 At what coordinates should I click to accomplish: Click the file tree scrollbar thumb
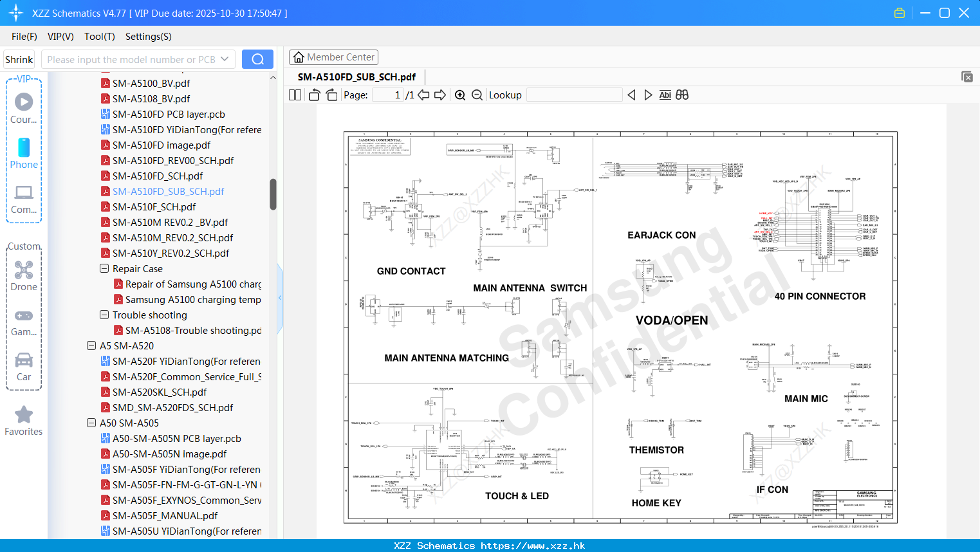coord(273,194)
